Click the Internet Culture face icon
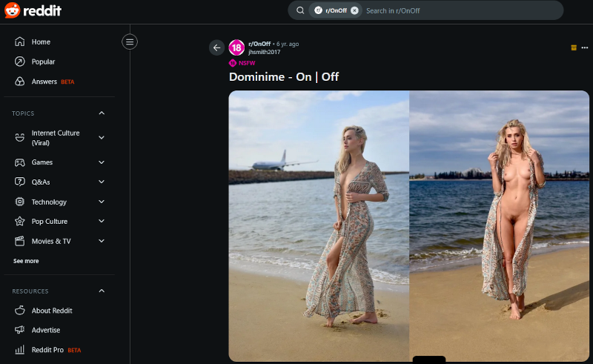The height and width of the screenshot is (364, 593). pyautogui.click(x=20, y=137)
